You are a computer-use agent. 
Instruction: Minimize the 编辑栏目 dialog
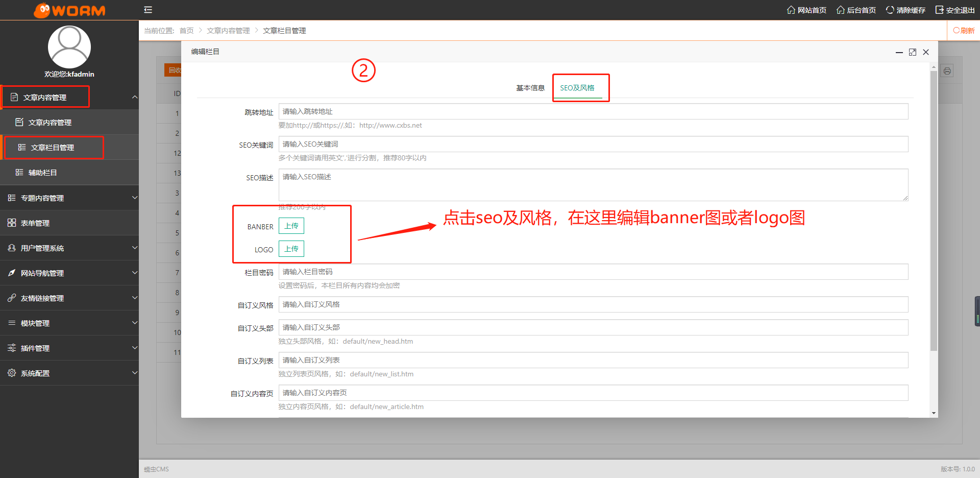pos(899,52)
